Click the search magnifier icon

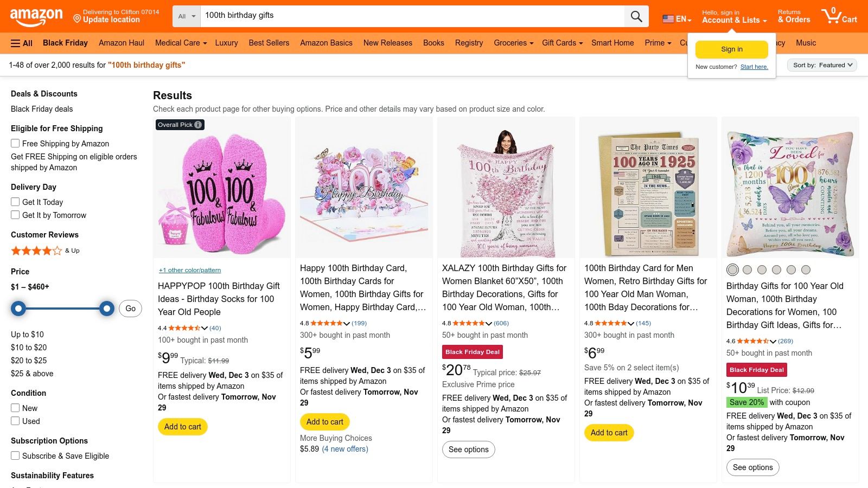(636, 16)
